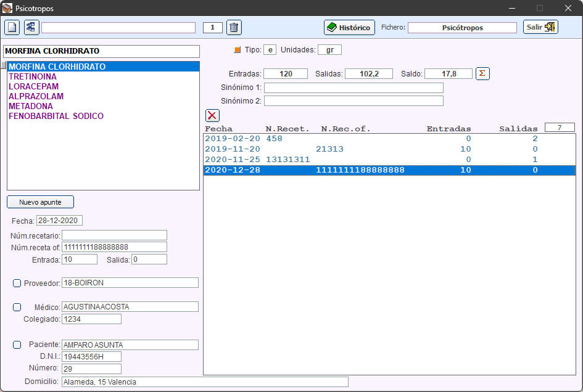Open the Histórico book button

pos(349,28)
